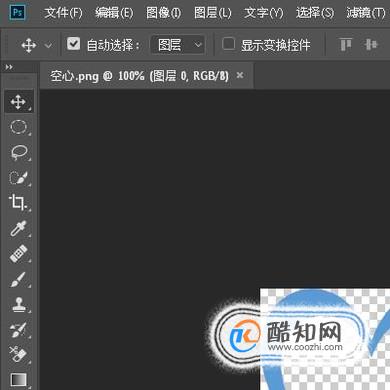
Task: Open the 文件(F) menu
Action: click(x=63, y=13)
